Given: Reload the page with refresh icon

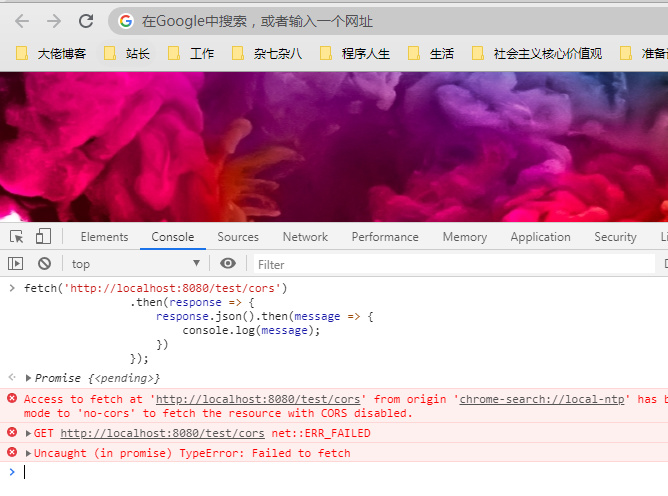Looking at the screenshot, I should click(86, 21).
